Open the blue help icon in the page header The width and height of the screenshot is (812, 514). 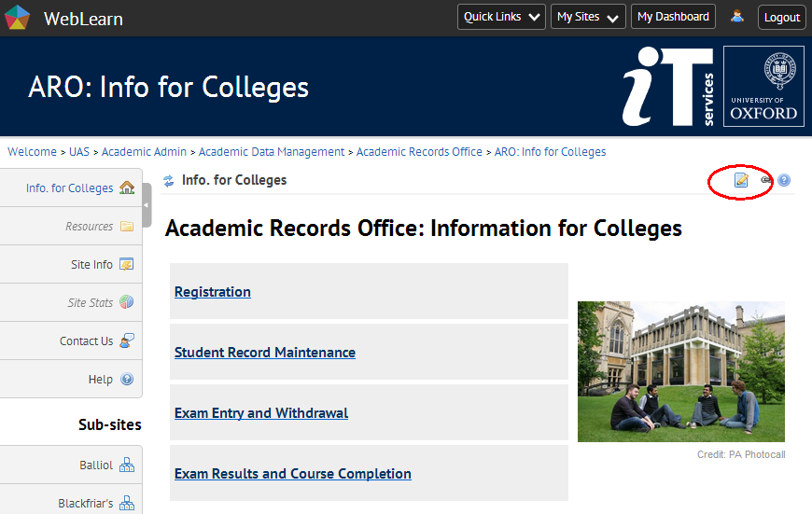[784, 180]
